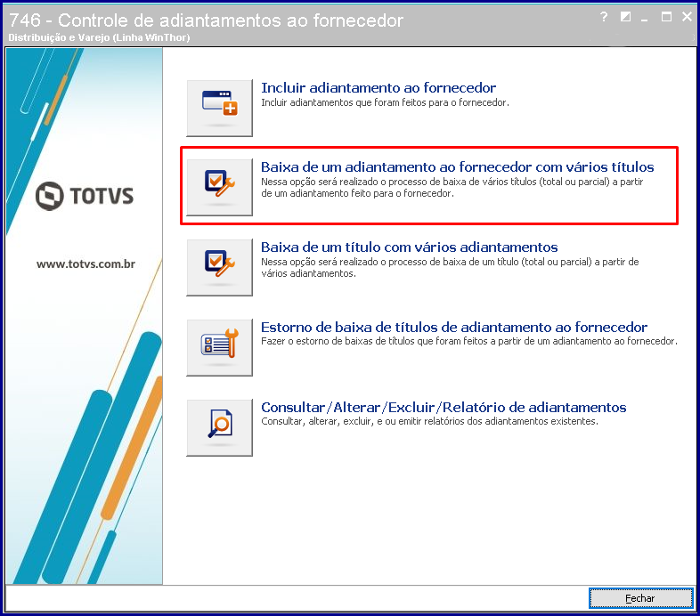Click the description 'Consultar, alterar, excluir, e ou emitir relatórios'
The width and height of the screenshot is (700, 616).
(x=429, y=421)
